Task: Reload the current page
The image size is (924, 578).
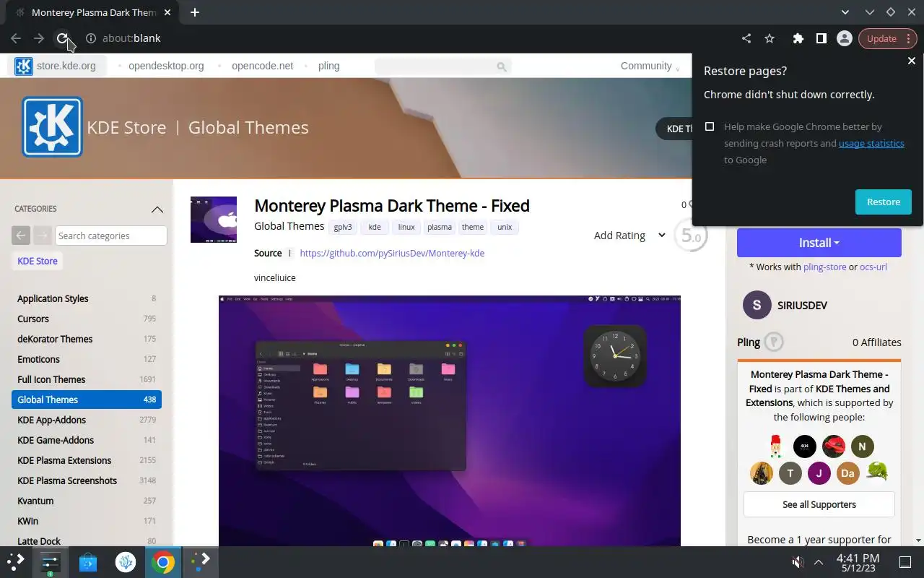Action: 63,38
